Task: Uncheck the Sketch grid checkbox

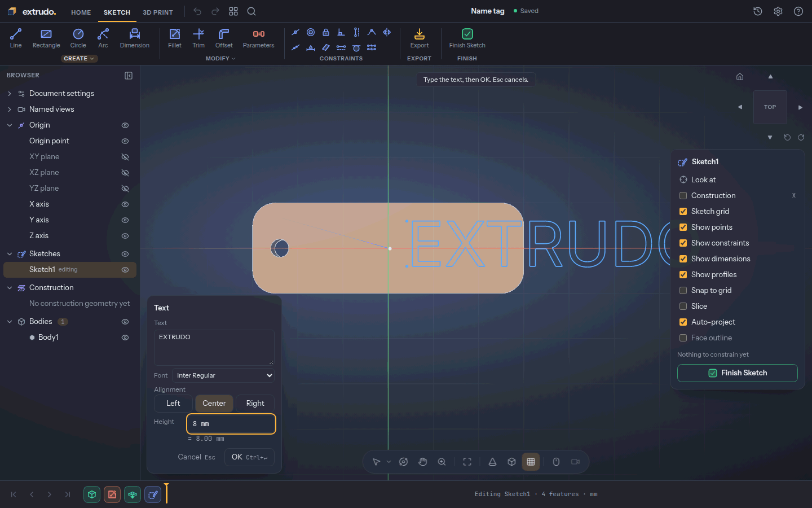Action: (x=683, y=212)
